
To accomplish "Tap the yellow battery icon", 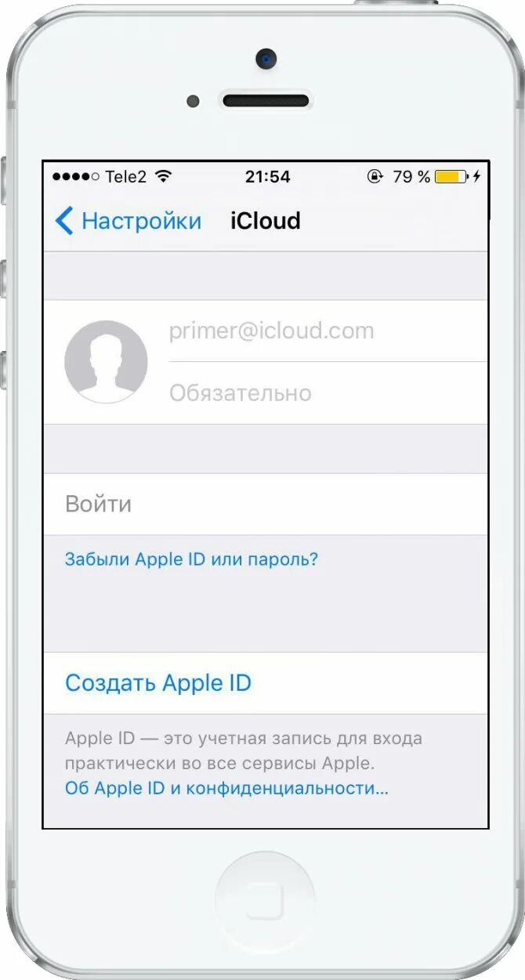I will [x=451, y=177].
